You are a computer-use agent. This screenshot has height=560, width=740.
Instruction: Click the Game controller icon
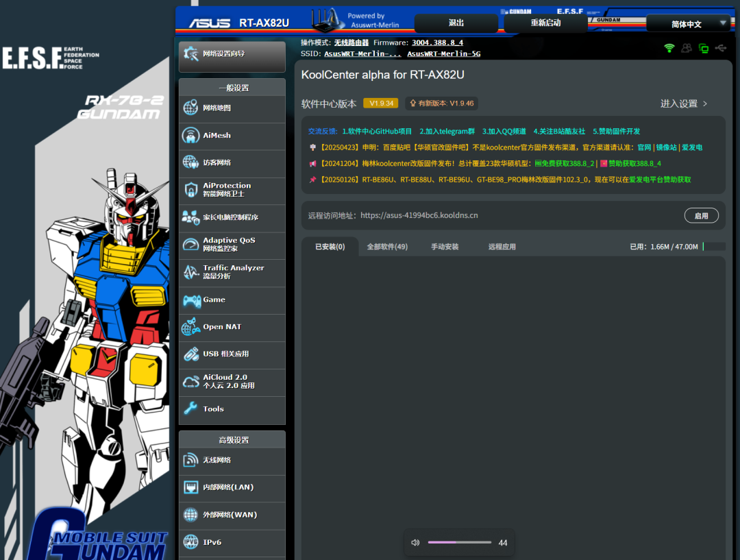192,300
